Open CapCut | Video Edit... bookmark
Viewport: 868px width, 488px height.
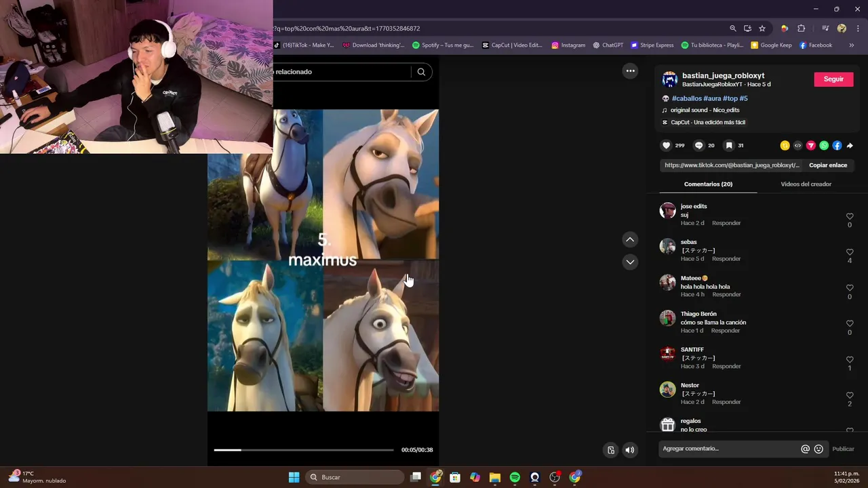pos(512,45)
